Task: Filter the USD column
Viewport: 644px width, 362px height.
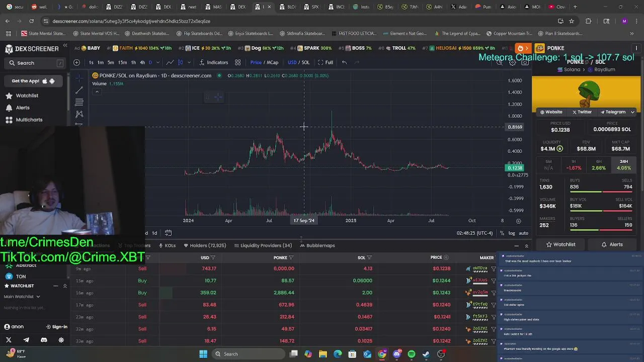Action: [213, 257]
